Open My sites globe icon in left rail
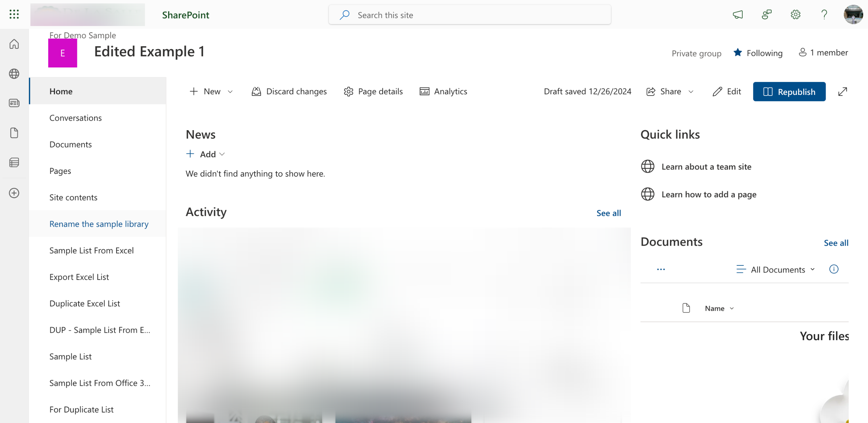Screen dimensions: 868x423 14,74
